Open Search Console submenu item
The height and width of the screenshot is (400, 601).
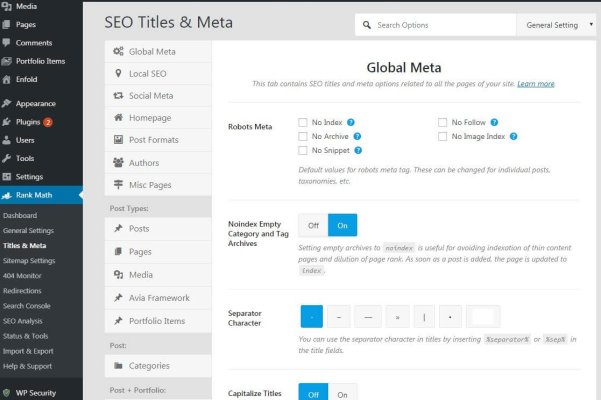(x=27, y=306)
